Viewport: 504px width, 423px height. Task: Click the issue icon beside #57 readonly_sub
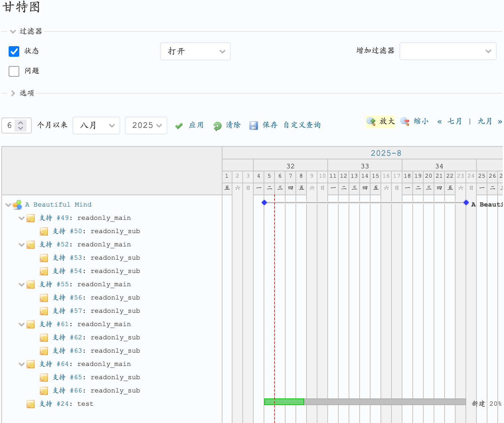44,311
